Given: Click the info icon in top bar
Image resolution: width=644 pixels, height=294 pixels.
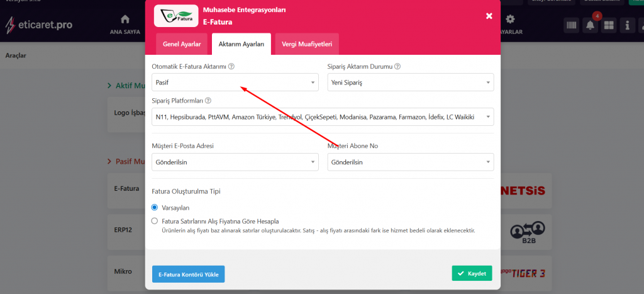Looking at the screenshot, I should (627, 25).
